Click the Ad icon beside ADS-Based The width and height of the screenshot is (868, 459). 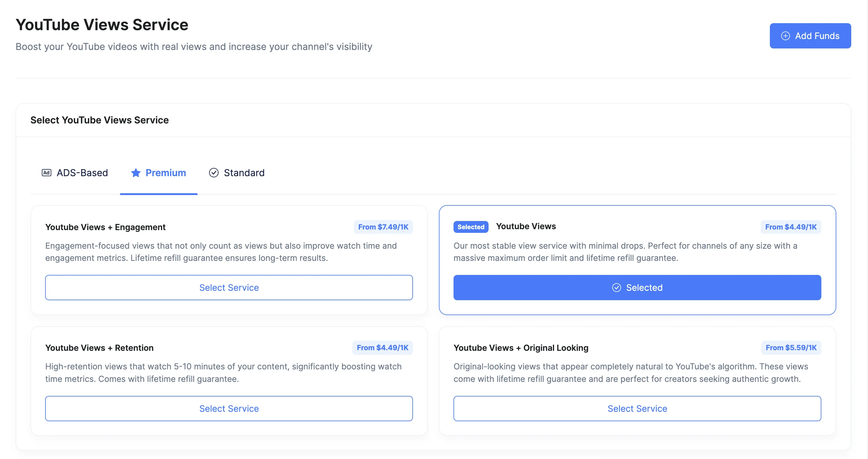(47, 173)
